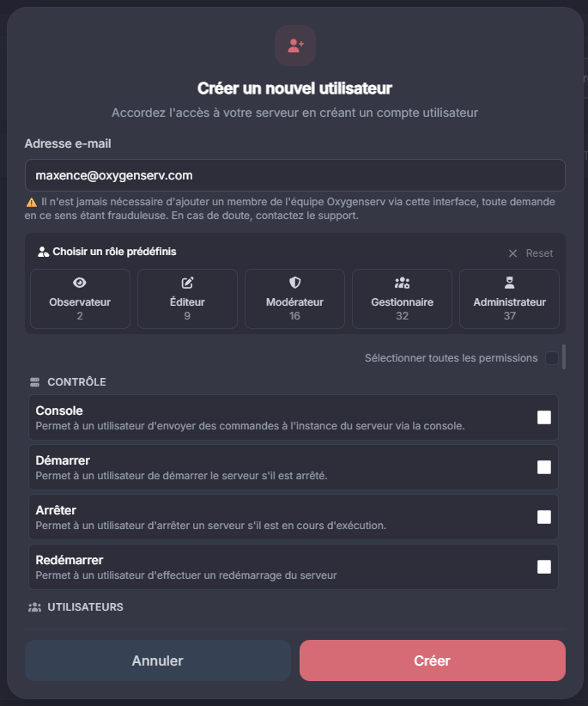This screenshot has width=588, height=706.
Task: Click the permissions list scrollbar
Action: point(564,356)
